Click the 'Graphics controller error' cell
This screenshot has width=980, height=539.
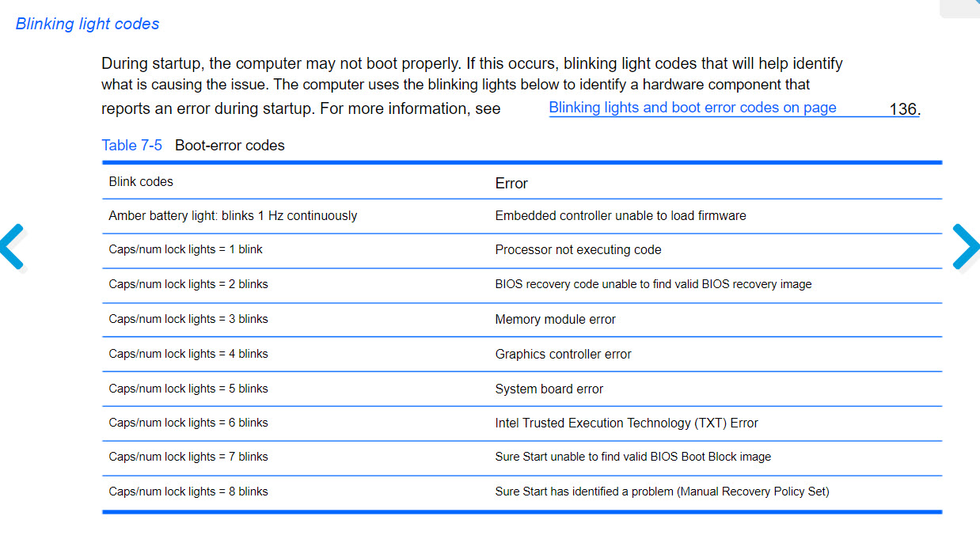tap(563, 354)
